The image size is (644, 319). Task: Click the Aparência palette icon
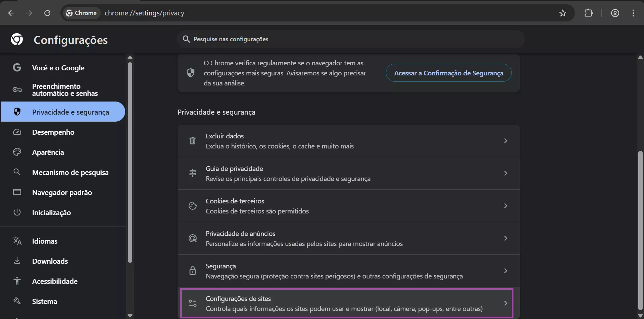(17, 152)
